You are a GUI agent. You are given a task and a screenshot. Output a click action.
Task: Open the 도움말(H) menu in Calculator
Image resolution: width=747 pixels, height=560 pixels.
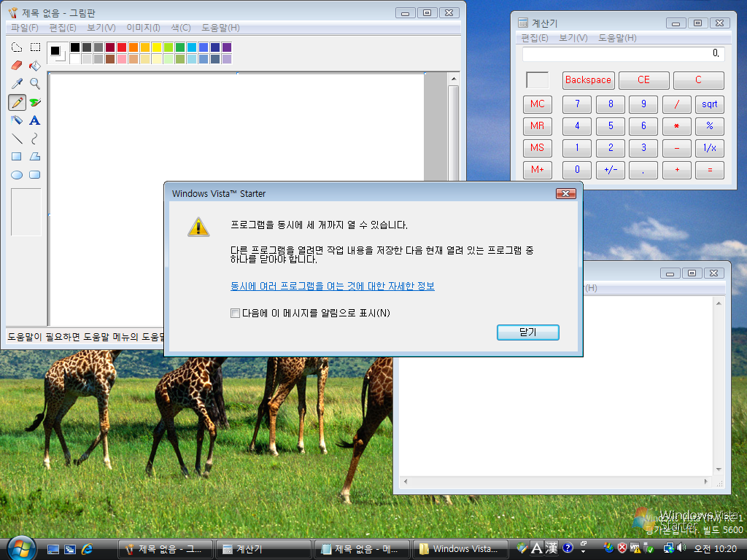(x=617, y=38)
